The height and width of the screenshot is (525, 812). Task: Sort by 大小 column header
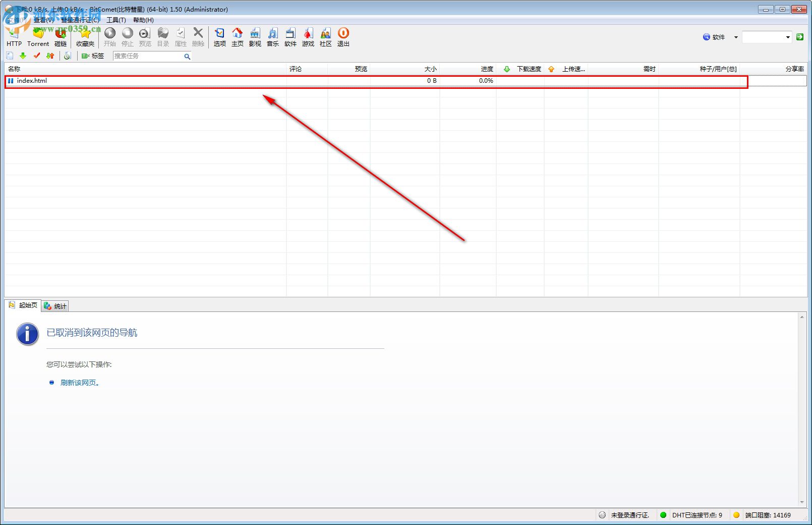[x=405, y=69]
